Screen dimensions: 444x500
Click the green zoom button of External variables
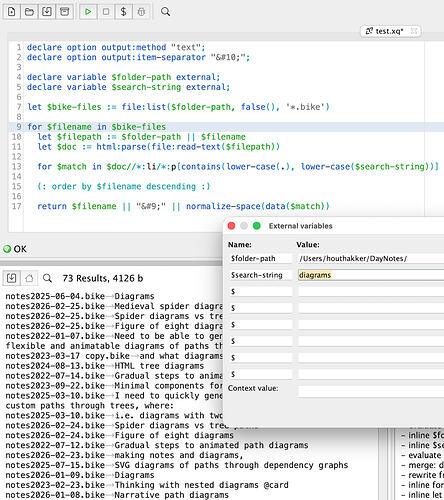(257, 226)
